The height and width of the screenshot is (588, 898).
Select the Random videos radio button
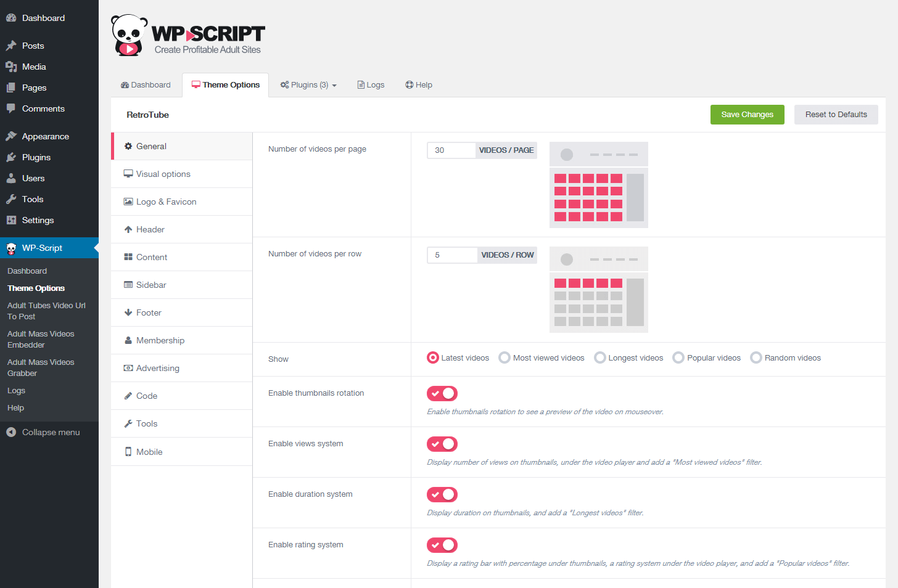point(756,357)
